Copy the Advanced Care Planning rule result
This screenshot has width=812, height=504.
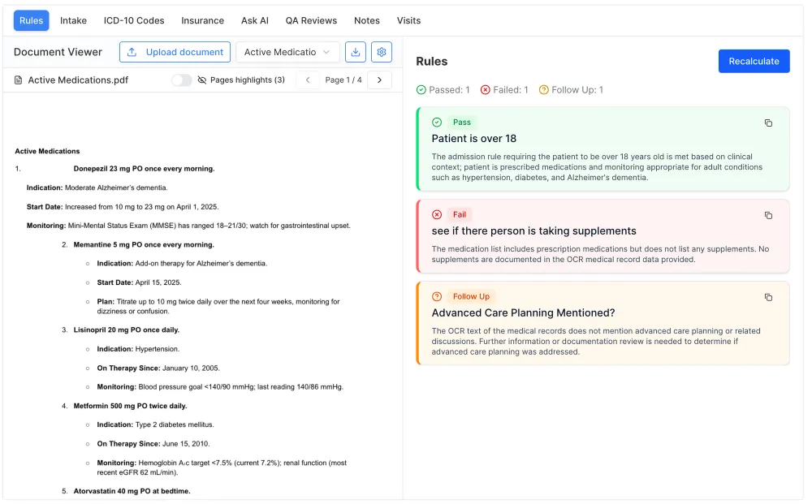768,297
